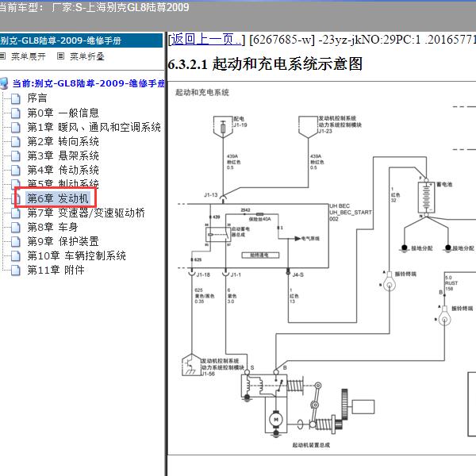Click 起动和充电系统 diagram caption
The height and width of the screenshot is (476, 476).
202,92
